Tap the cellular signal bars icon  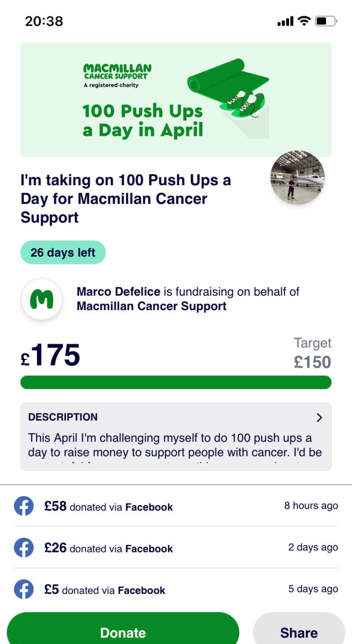(x=285, y=21)
